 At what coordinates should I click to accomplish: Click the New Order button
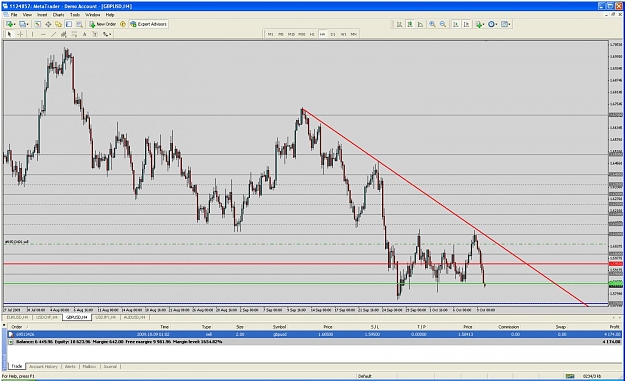tap(102, 24)
